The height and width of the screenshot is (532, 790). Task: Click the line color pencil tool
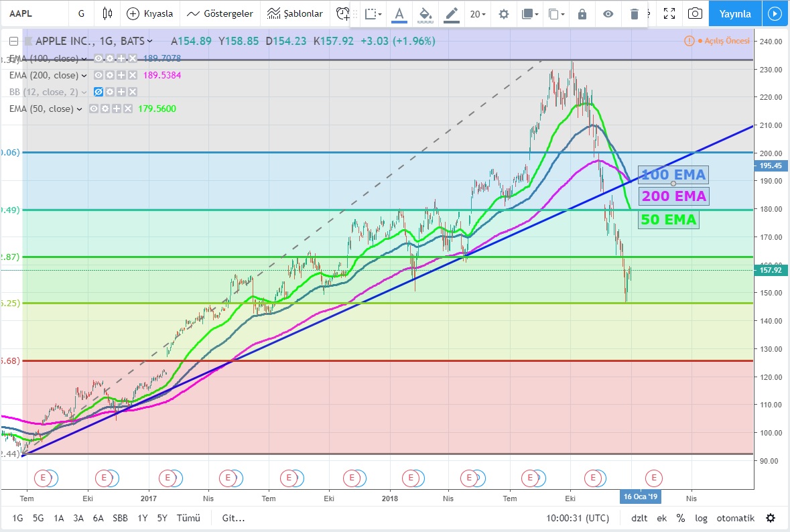[451, 14]
